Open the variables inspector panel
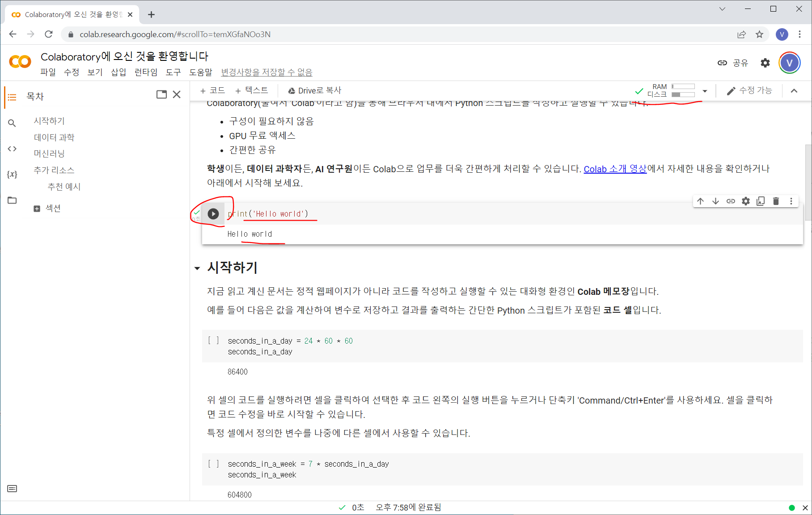 pos(12,175)
